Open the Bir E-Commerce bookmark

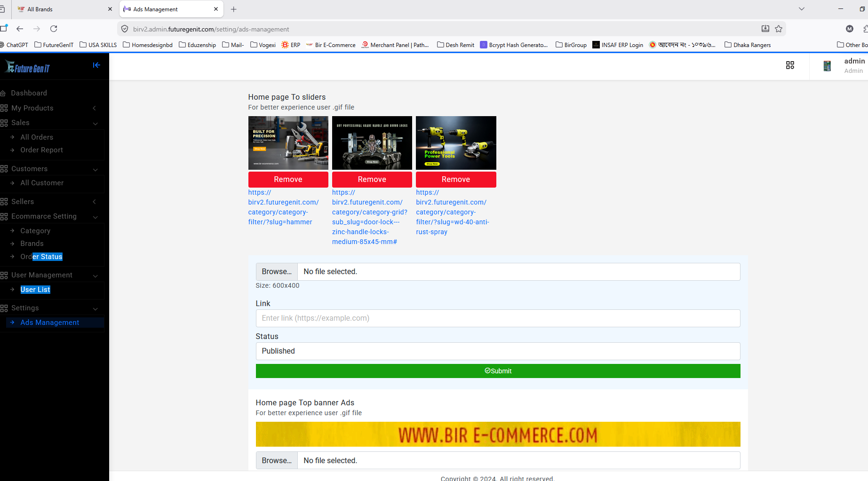(x=331, y=45)
